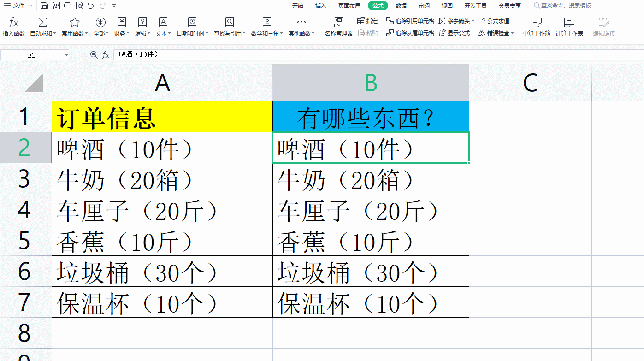Switch to the 插入 tab
The height and width of the screenshot is (361, 644).
pyautogui.click(x=320, y=6)
